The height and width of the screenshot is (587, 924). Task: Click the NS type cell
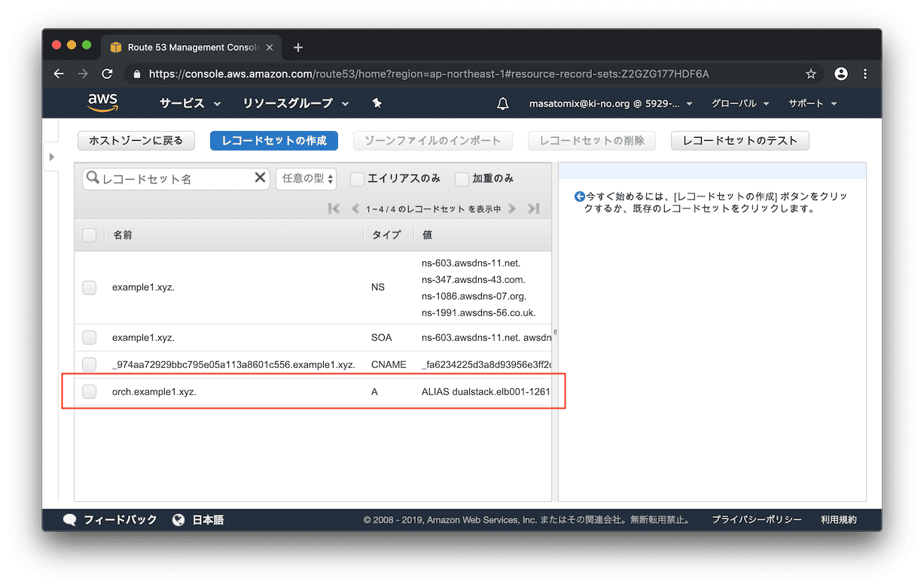(x=378, y=287)
